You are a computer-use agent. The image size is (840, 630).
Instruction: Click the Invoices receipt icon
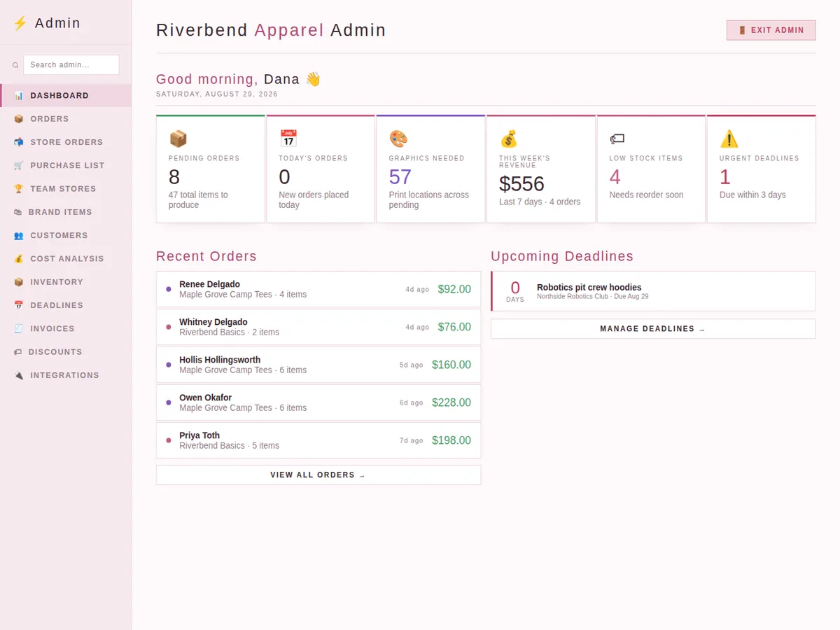click(x=19, y=329)
